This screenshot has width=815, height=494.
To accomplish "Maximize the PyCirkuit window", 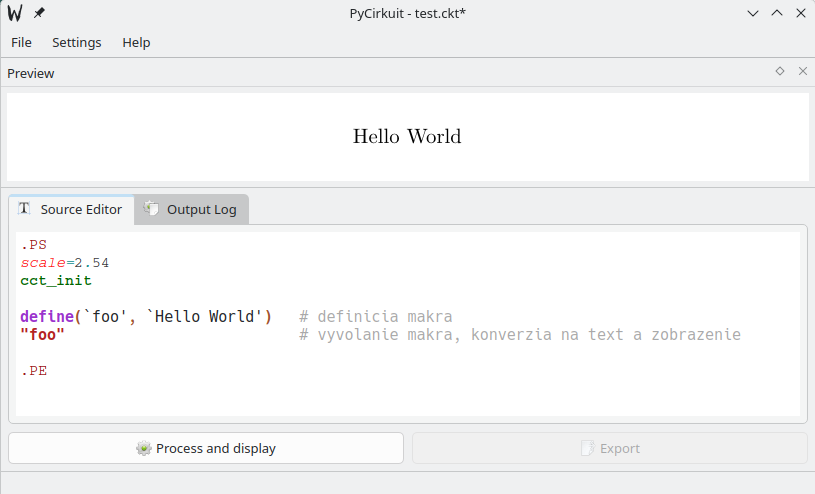I will [x=777, y=13].
